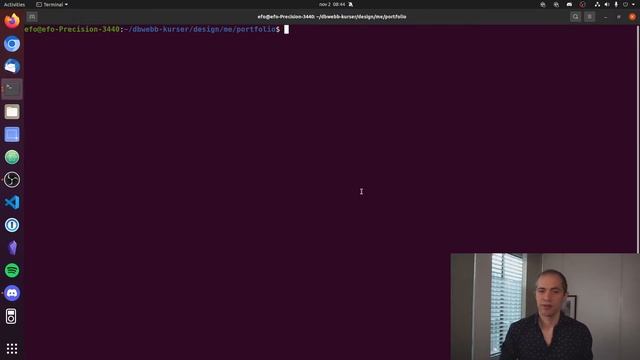Viewport: 640px width, 360px height.
Task: Launch OBS Studio from the dock
Action: click(x=12, y=180)
